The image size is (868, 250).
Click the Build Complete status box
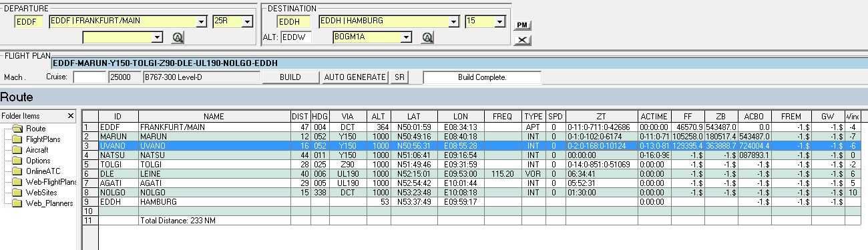pyautogui.click(x=482, y=77)
